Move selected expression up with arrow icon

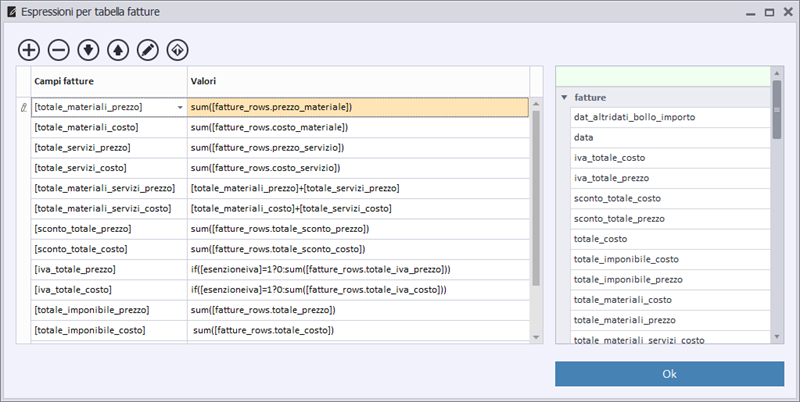(x=118, y=50)
